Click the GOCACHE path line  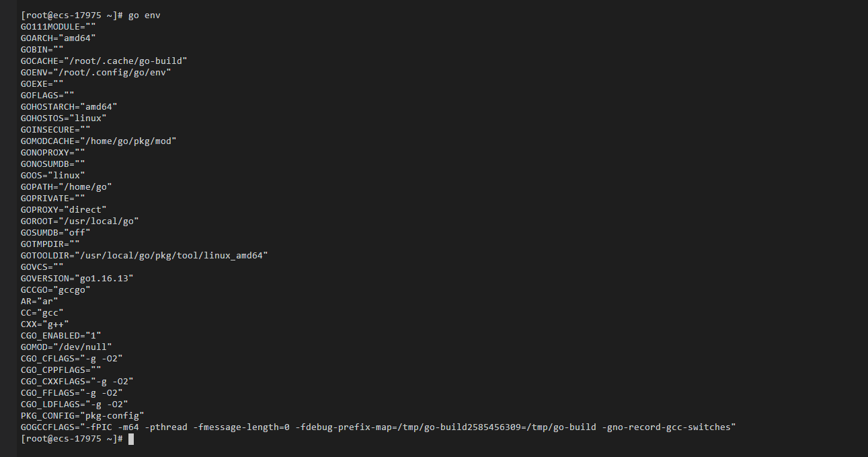[104, 61]
